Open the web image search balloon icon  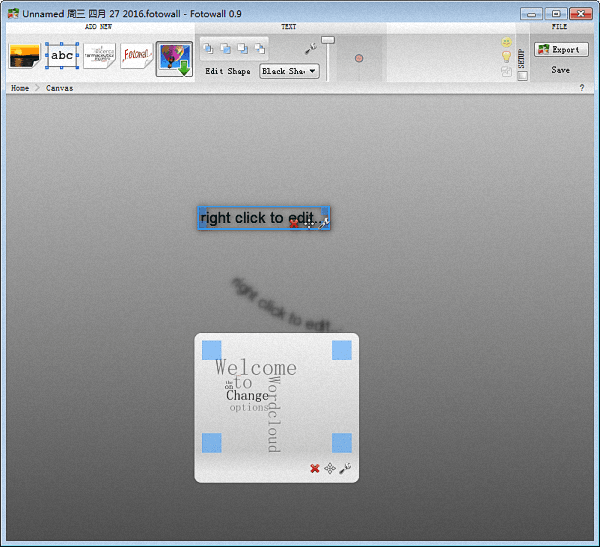point(174,58)
